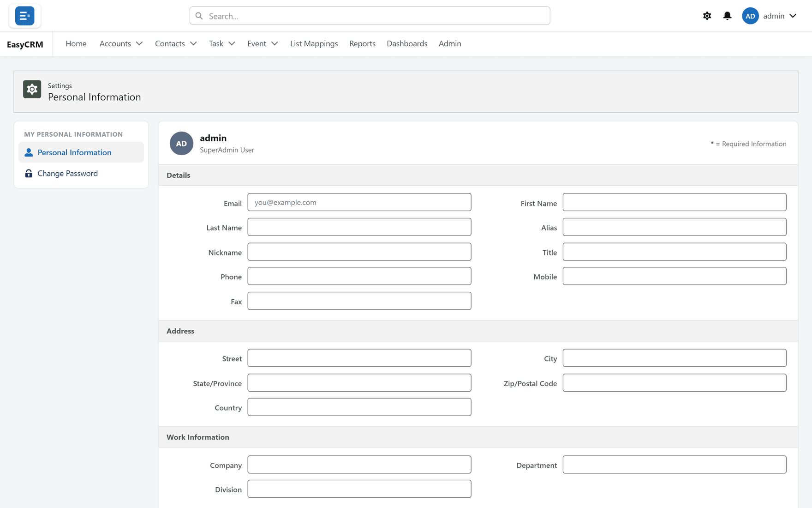Focus the City input field
812x508 pixels.
pyautogui.click(x=675, y=358)
